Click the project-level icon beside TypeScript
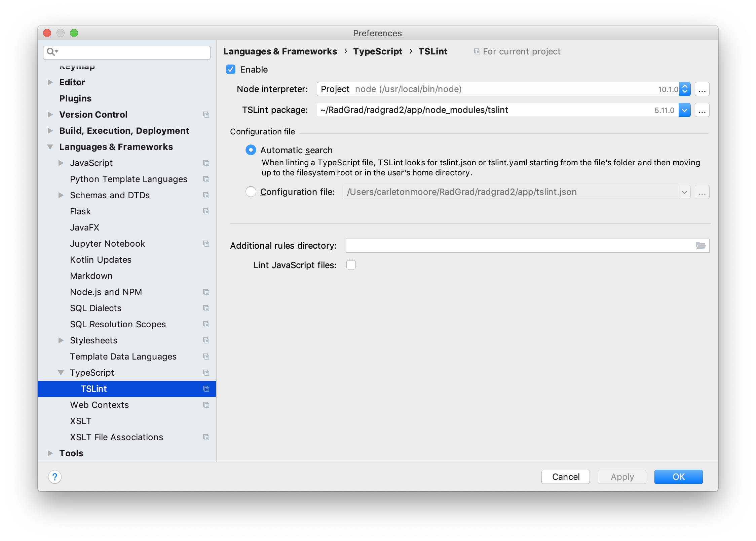The height and width of the screenshot is (541, 756). (x=206, y=373)
